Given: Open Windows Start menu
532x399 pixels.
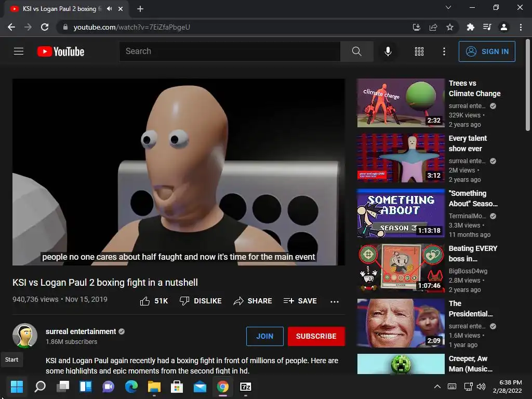Looking at the screenshot, I should [x=17, y=387].
